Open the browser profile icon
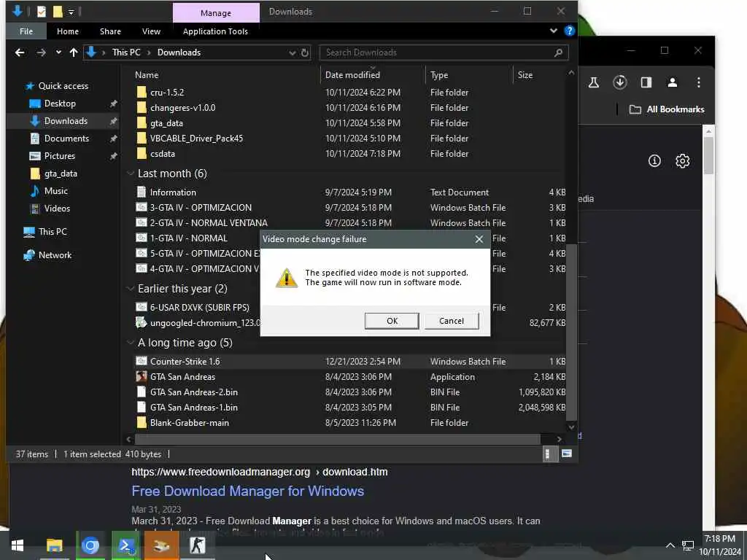Screen dimensions: 747x560 [x=672, y=82]
